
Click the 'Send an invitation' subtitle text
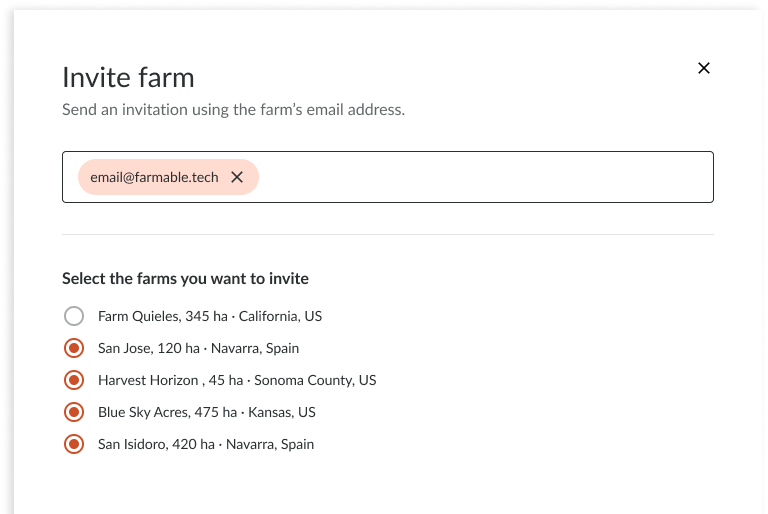(234, 109)
